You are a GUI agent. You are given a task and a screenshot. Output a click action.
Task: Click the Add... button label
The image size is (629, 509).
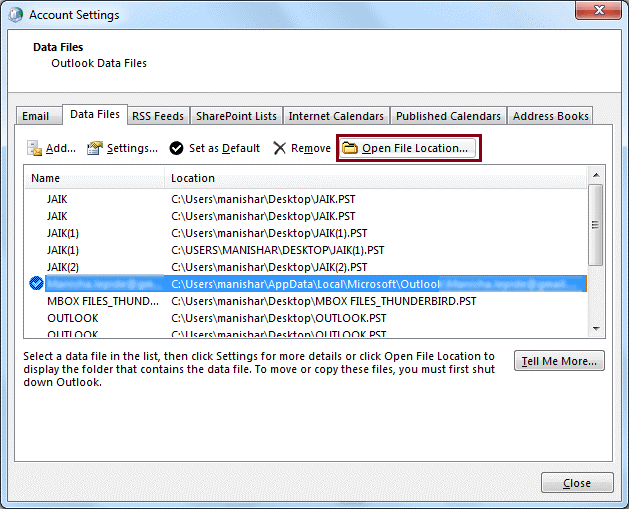pyautogui.click(x=61, y=148)
